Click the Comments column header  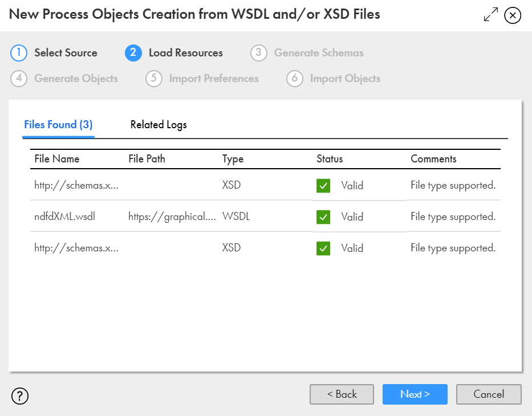point(433,158)
